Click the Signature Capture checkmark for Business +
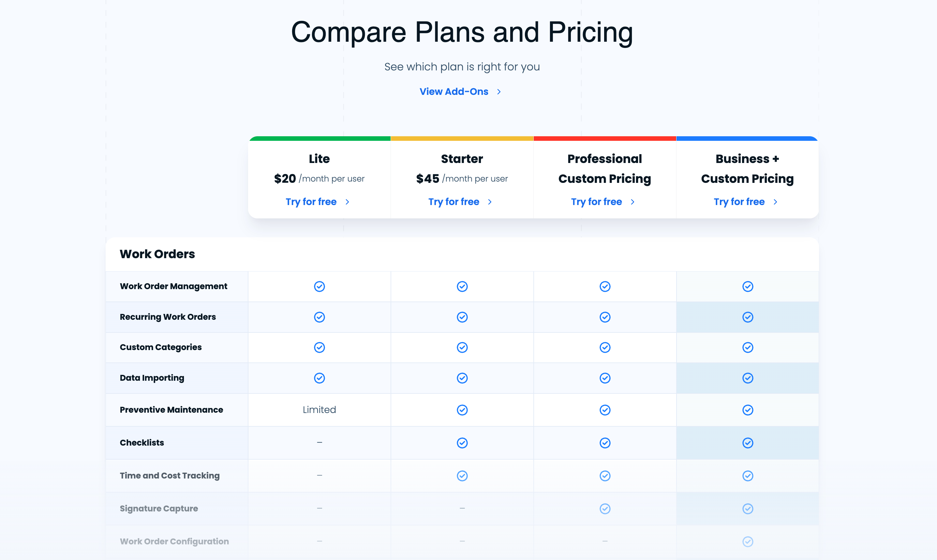The image size is (937, 560). [748, 508]
